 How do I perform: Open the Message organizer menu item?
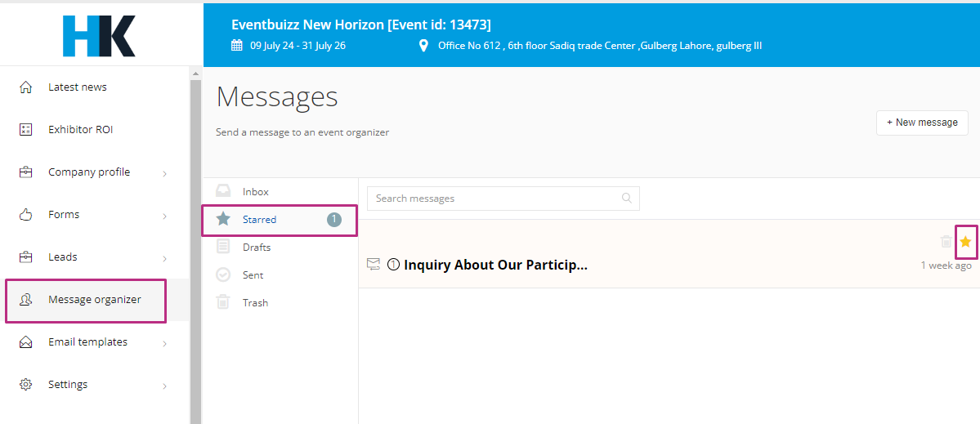pyautogui.click(x=95, y=300)
